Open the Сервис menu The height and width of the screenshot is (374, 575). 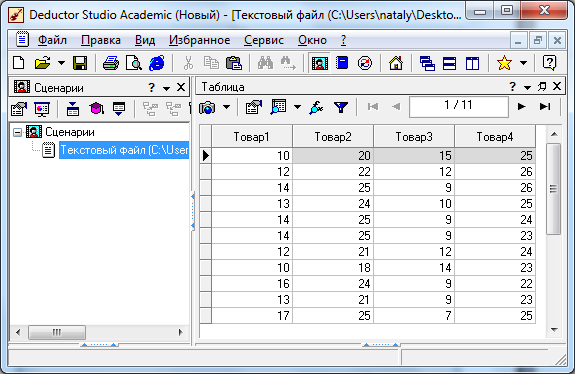pyautogui.click(x=264, y=40)
